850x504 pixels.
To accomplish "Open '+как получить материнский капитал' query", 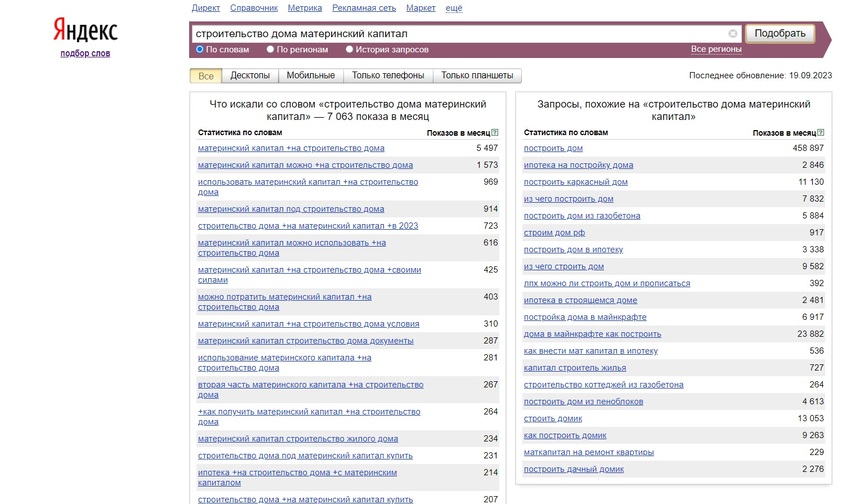I will [309, 417].
